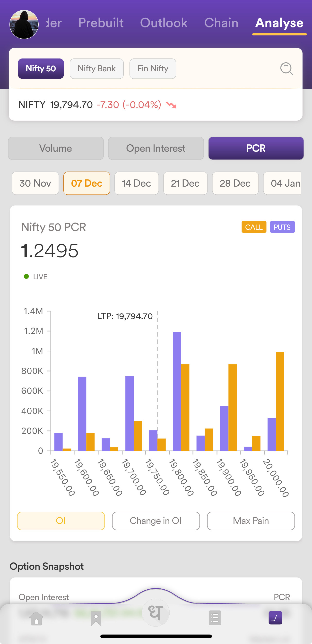
Task: Tap the red downtrend arrow icon
Action: pyautogui.click(x=171, y=105)
